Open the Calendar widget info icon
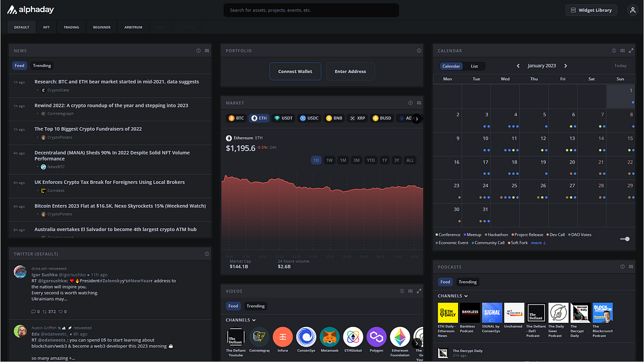Screen dimensions: 644x362 tap(614, 51)
